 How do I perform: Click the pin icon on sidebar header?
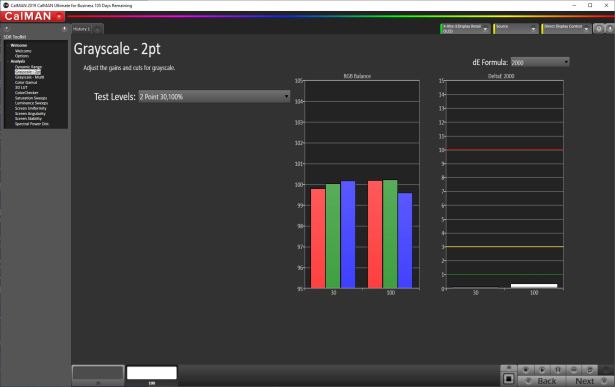pyautogui.click(x=64, y=29)
